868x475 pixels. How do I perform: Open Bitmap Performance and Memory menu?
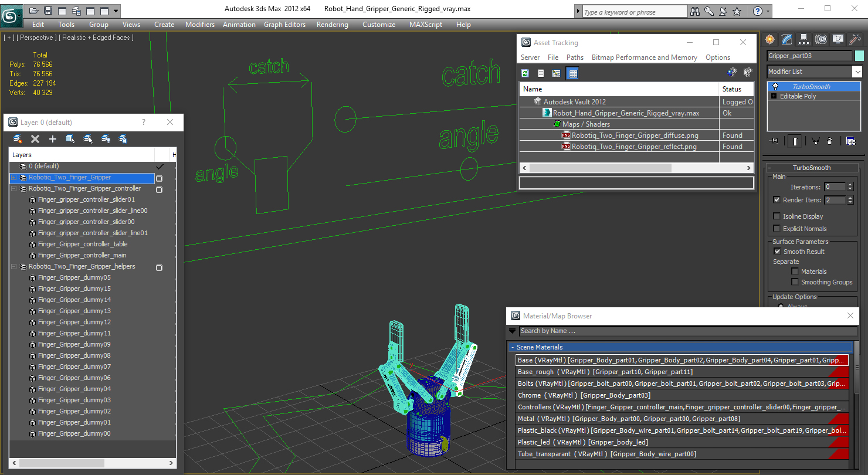click(644, 57)
